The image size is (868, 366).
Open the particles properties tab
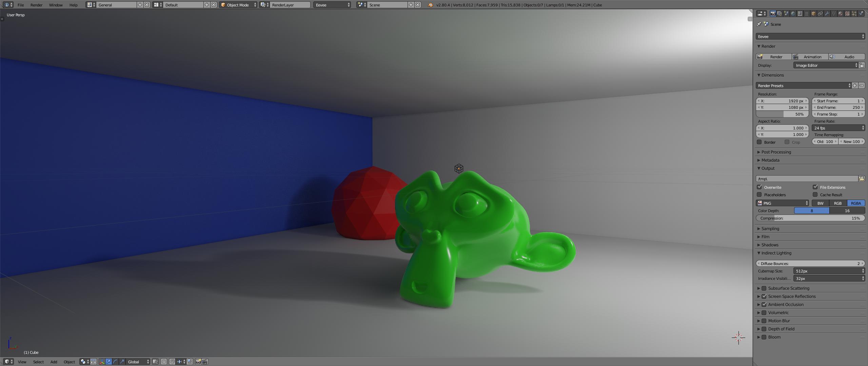click(x=853, y=14)
